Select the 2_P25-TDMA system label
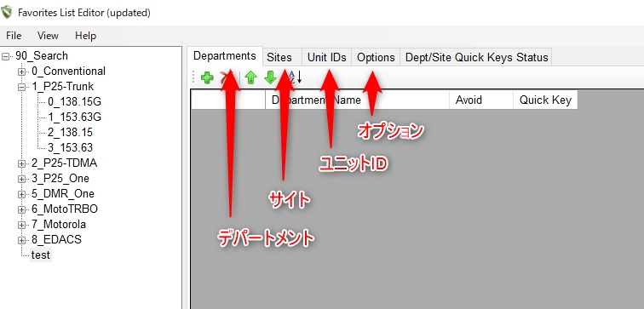This screenshot has width=644, height=309. (64, 163)
